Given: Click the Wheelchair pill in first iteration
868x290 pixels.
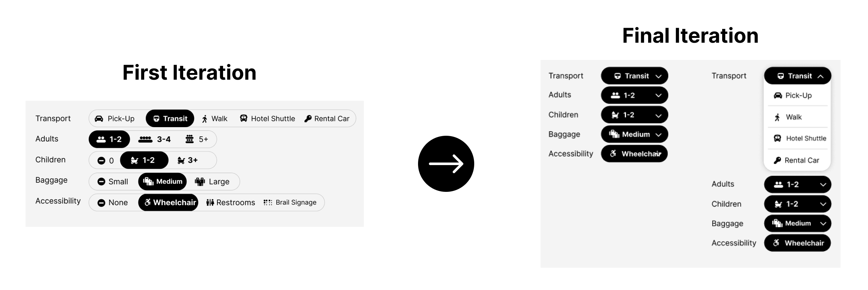Looking at the screenshot, I should pos(168,203).
